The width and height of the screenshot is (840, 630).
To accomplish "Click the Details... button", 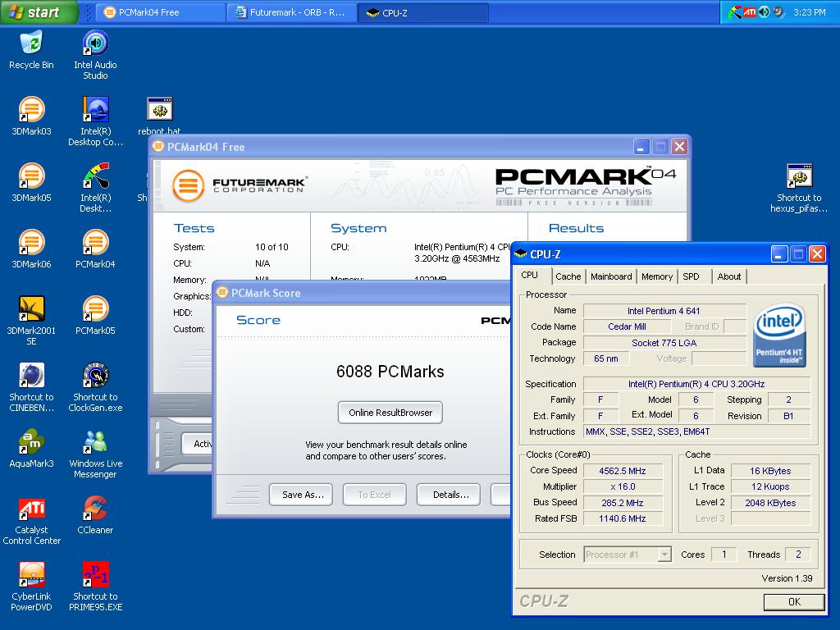I will (449, 495).
